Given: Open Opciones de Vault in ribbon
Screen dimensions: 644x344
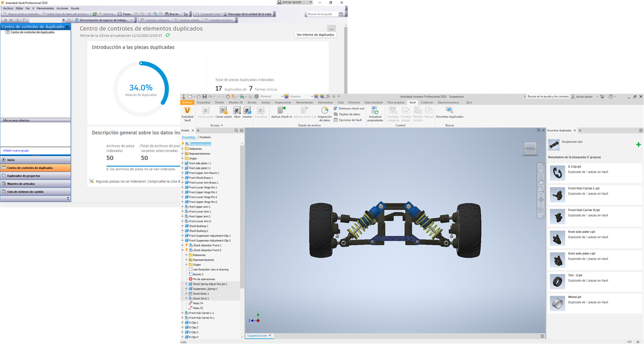Looking at the screenshot, I should (x=348, y=120).
